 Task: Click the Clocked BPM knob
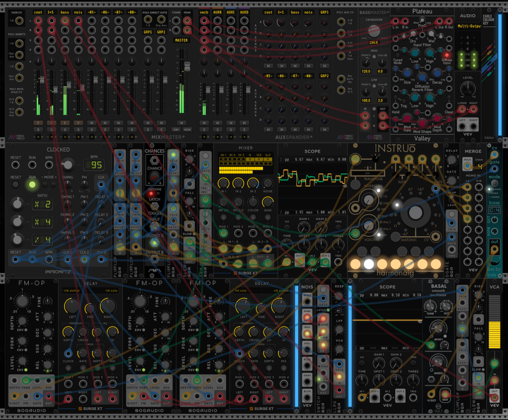click(67, 165)
